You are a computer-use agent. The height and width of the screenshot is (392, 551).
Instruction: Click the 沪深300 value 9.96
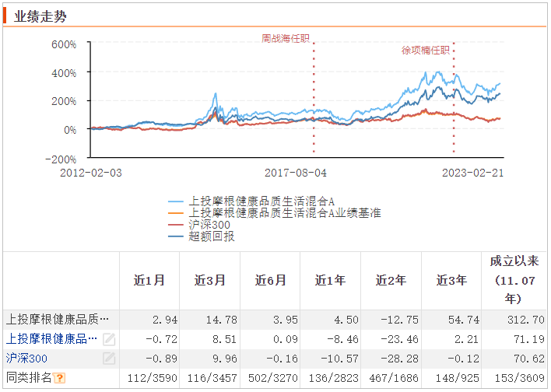[225, 359]
